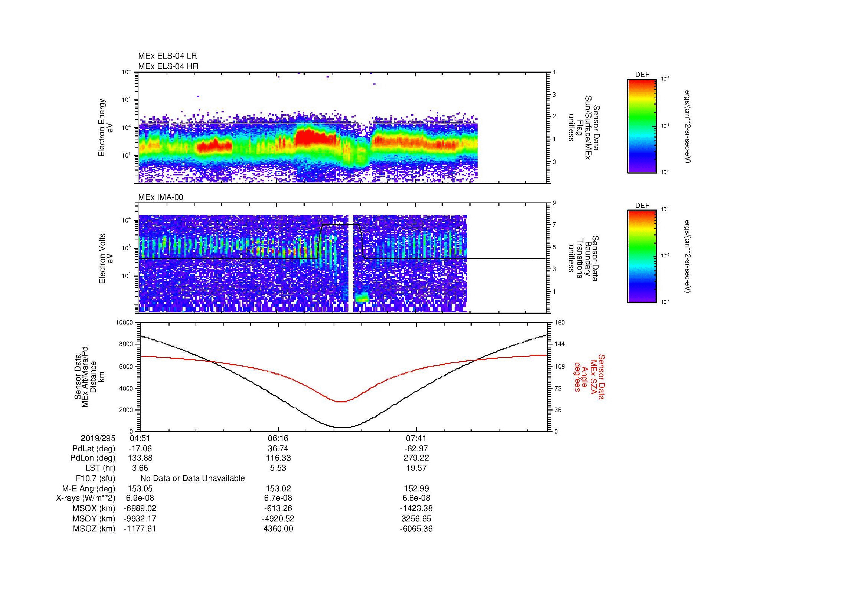
Task: Click the 'MSOX (km)' row label
Action: click(94, 508)
